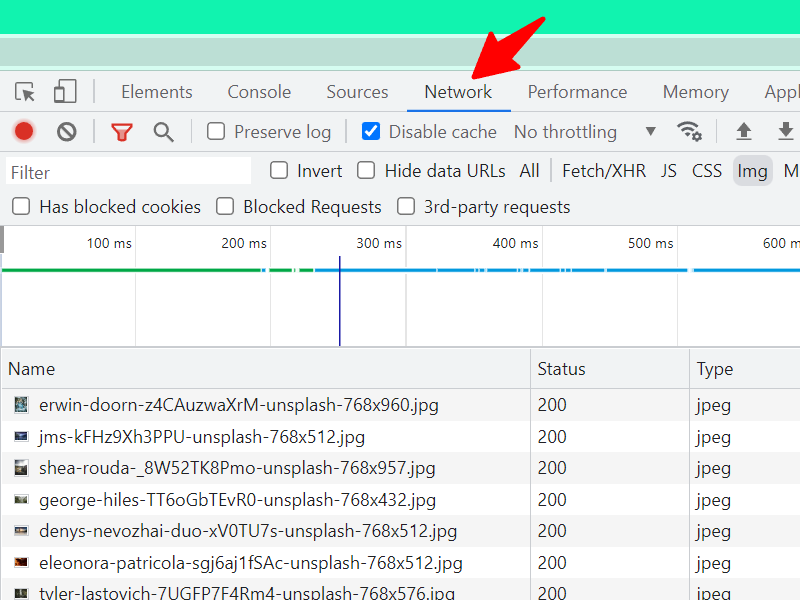Viewport: 800px width, 600px height.
Task: Export HAR file download arrow icon
Action: [786, 131]
